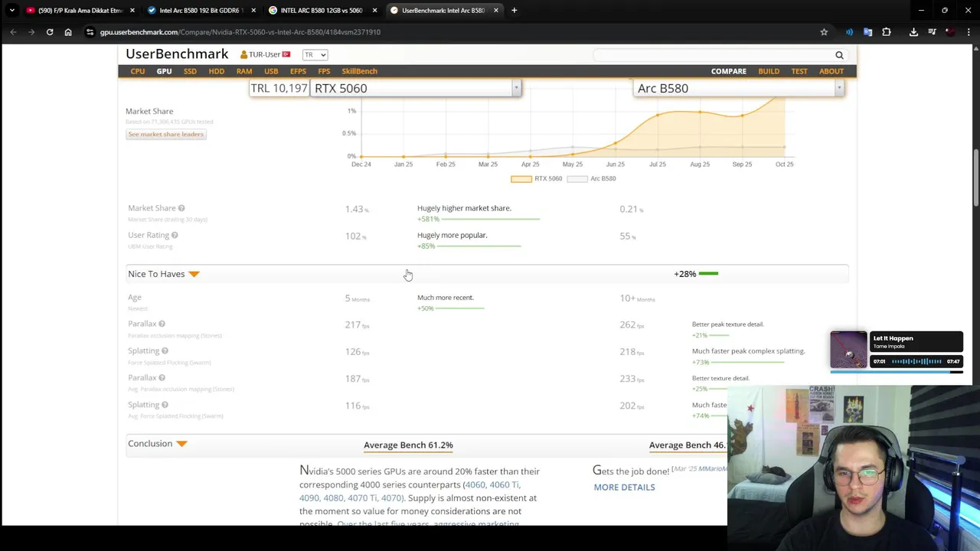Click help icon next to Market Share
Image resolution: width=980 pixels, height=551 pixels.
coord(181,208)
